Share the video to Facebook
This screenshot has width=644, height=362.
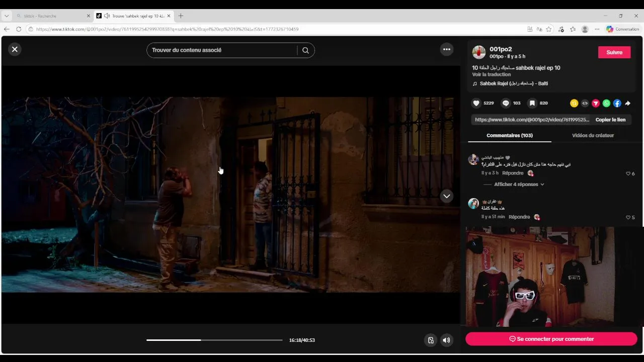tap(617, 103)
